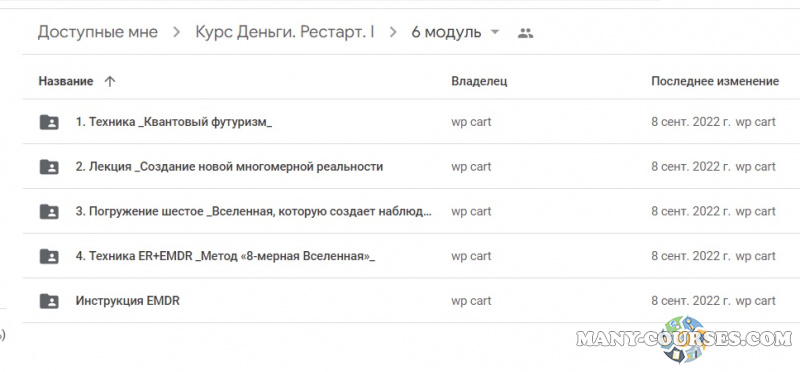
Task: Click the shared folder icon for Лекция Создание новой реальности
Action: pos(49,167)
